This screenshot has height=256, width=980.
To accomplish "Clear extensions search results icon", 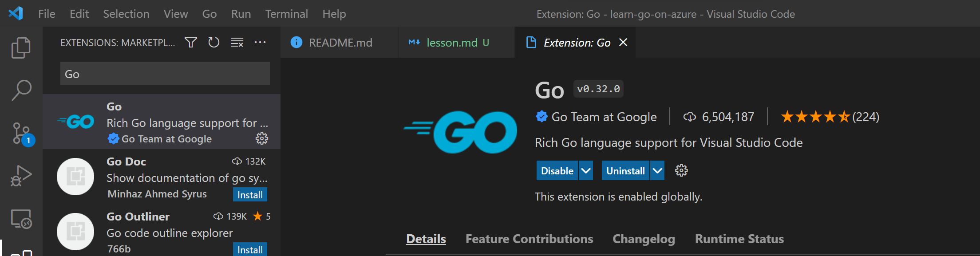I will 237,42.
